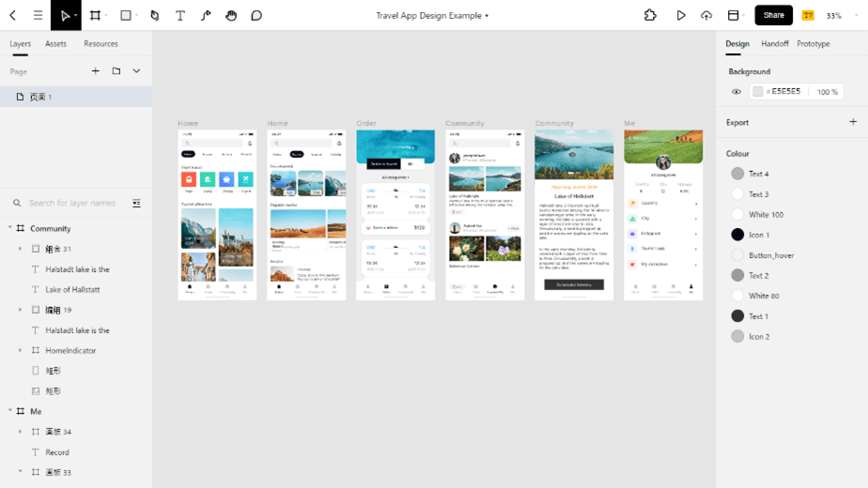Focus the layer name search field
Image resolution: width=868 pixels, height=488 pixels.
coord(72,203)
